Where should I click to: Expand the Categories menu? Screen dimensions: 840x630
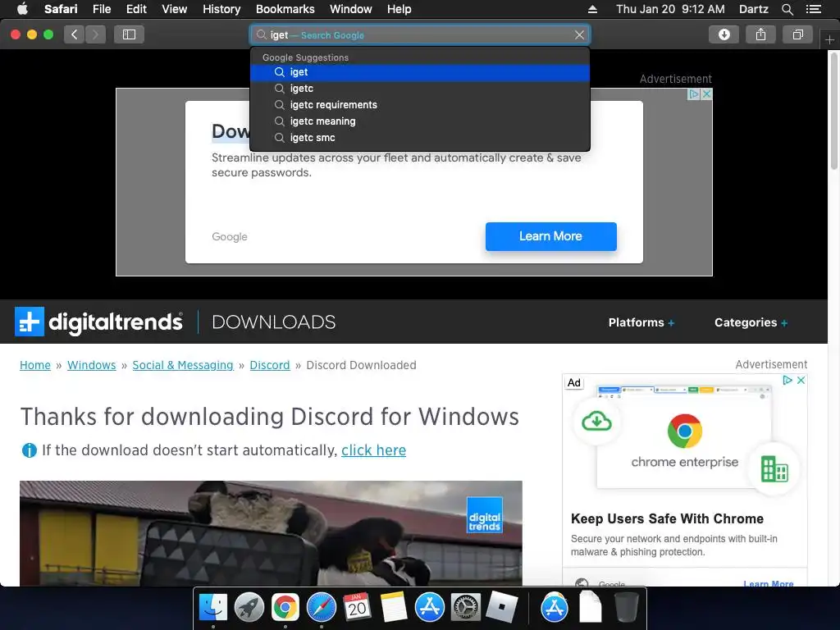coord(751,322)
